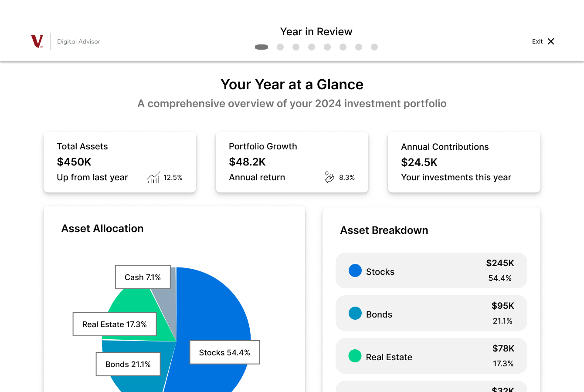Click the Cash 7.1% pie label

point(143,277)
